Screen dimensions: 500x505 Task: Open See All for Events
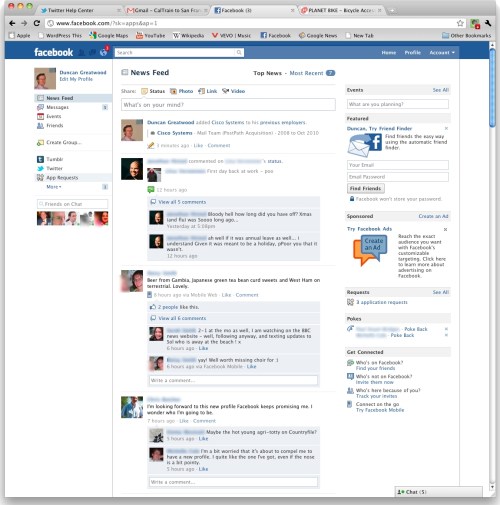(441, 90)
